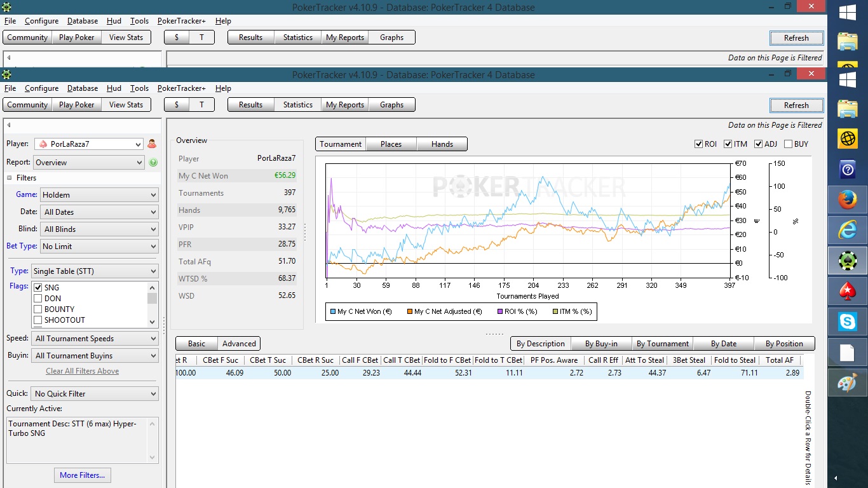Group report By Date
Image resolution: width=868 pixels, height=488 pixels.
(x=724, y=344)
